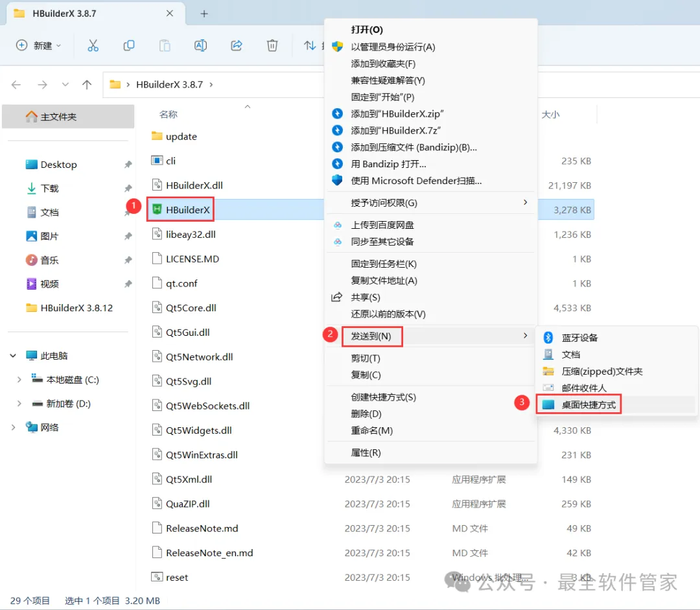Choose 以管理员身份运行(A) menu entry
The height and width of the screenshot is (610, 700).
(393, 47)
